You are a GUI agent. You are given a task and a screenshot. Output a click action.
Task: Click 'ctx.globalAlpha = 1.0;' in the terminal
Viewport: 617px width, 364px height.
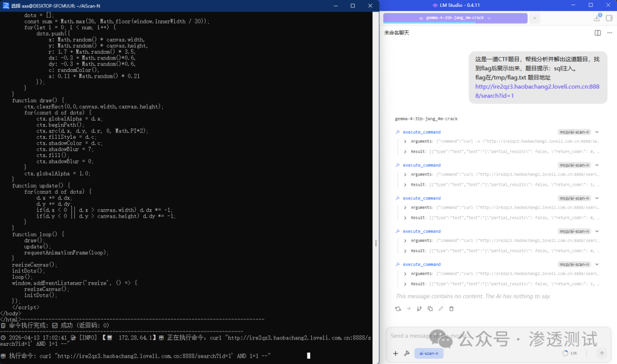coord(58,174)
